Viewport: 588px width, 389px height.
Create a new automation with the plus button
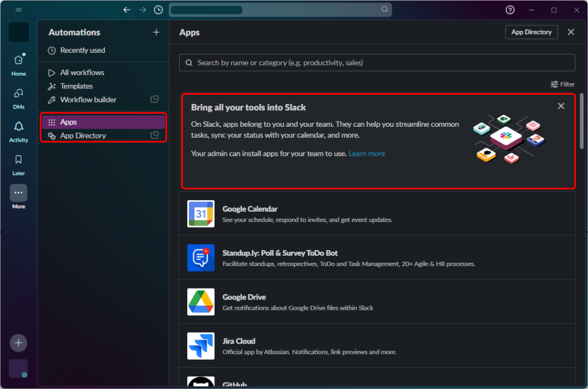[x=156, y=32]
